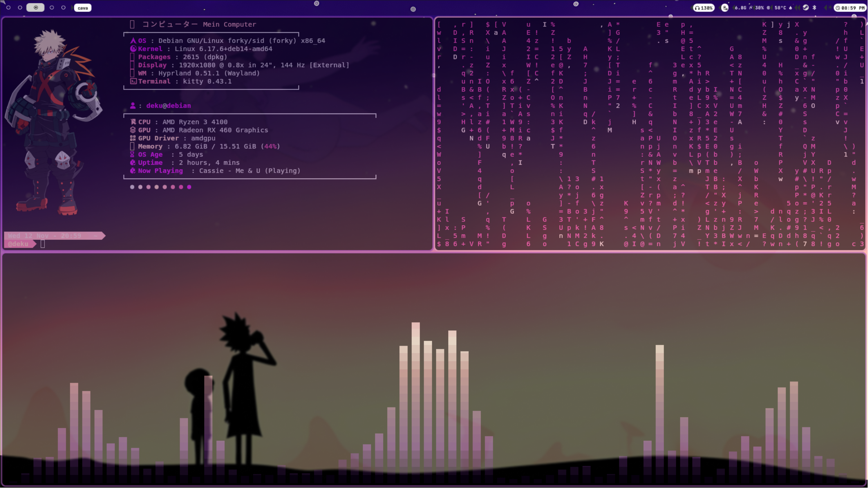The height and width of the screenshot is (488, 868).
Task: Click the "6.82 GiB / 15.51 GiB" memory value
Action: click(215, 146)
